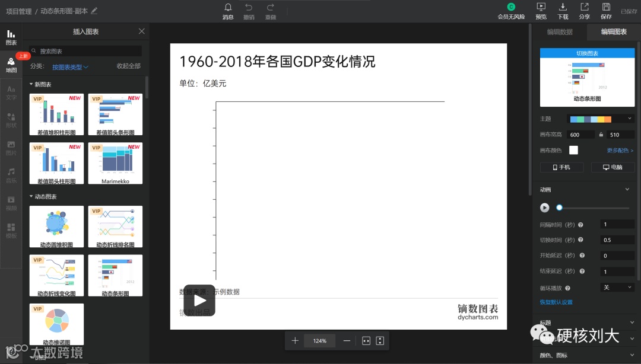Open the 图片 images sidebar panel
Screen dimensions: 641x364
(x=11, y=148)
